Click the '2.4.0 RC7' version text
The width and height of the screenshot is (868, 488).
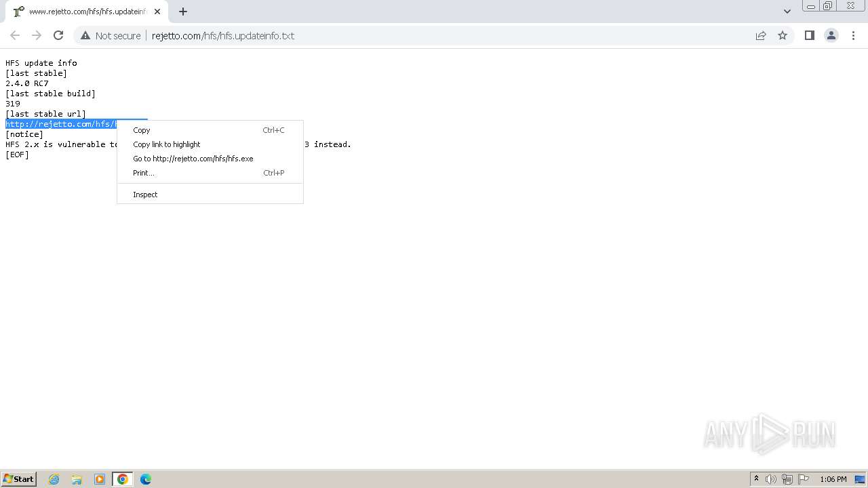(27, 83)
